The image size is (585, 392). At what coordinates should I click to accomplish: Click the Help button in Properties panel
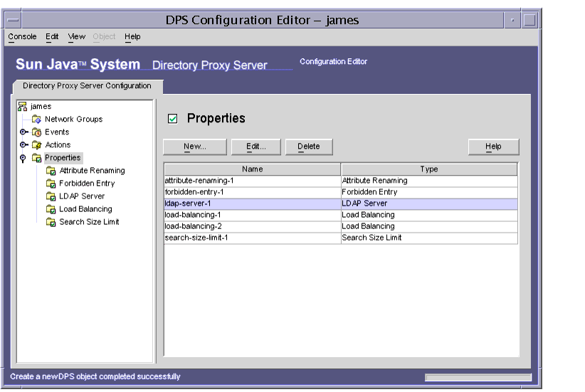pyautogui.click(x=493, y=147)
